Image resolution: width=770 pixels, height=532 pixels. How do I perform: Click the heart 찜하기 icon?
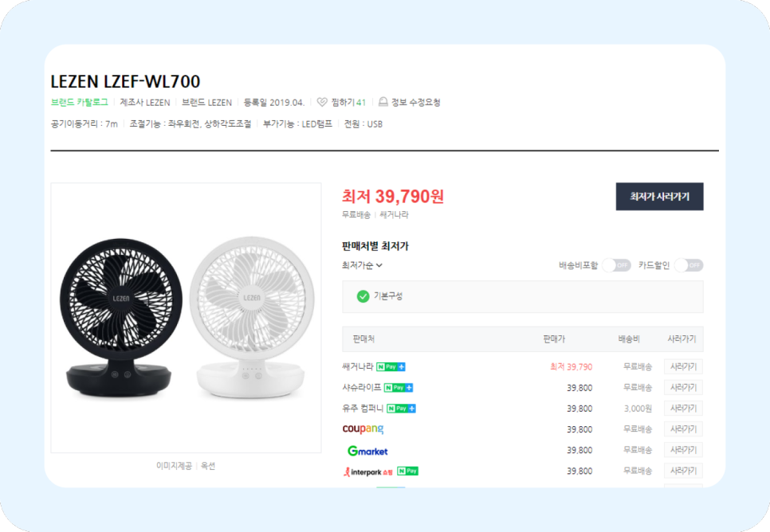pos(322,102)
